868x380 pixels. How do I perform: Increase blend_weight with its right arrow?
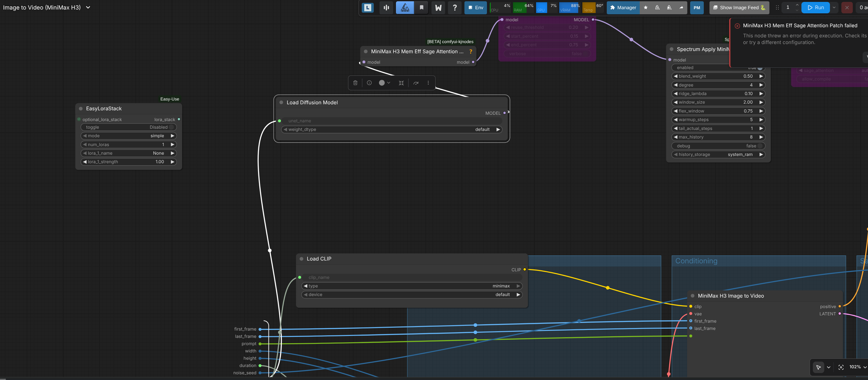point(761,76)
